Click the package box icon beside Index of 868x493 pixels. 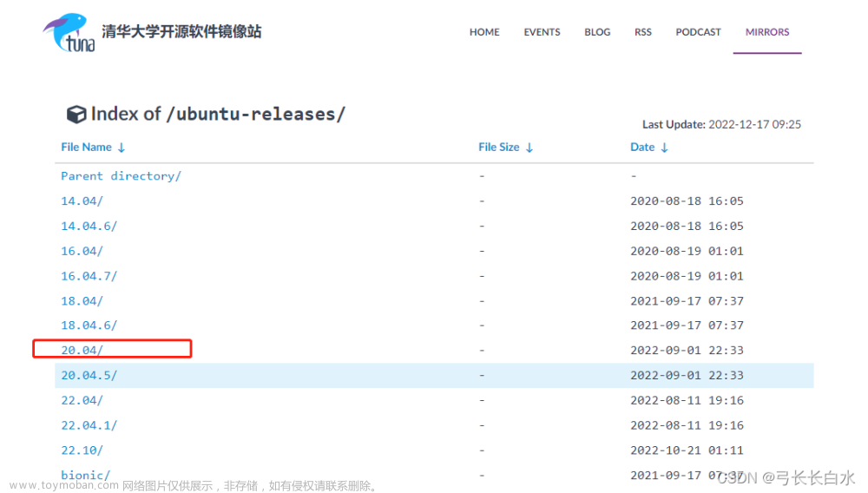point(76,115)
